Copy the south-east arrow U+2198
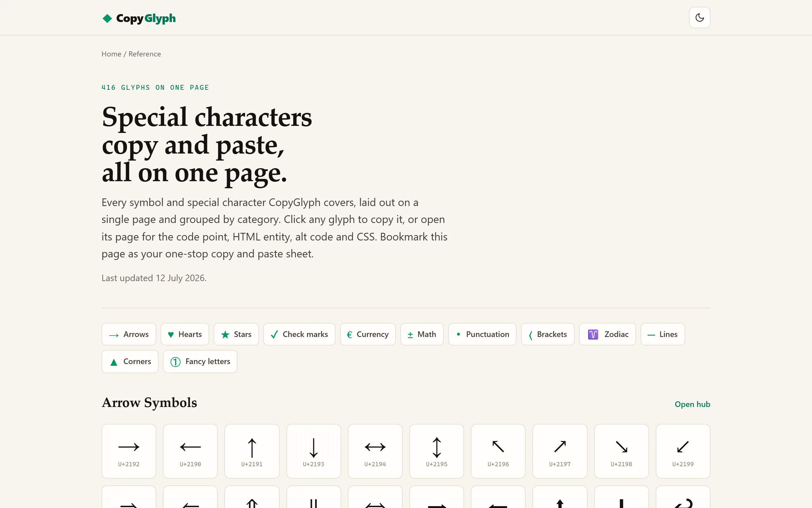The image size is (812, 508). 621,451
